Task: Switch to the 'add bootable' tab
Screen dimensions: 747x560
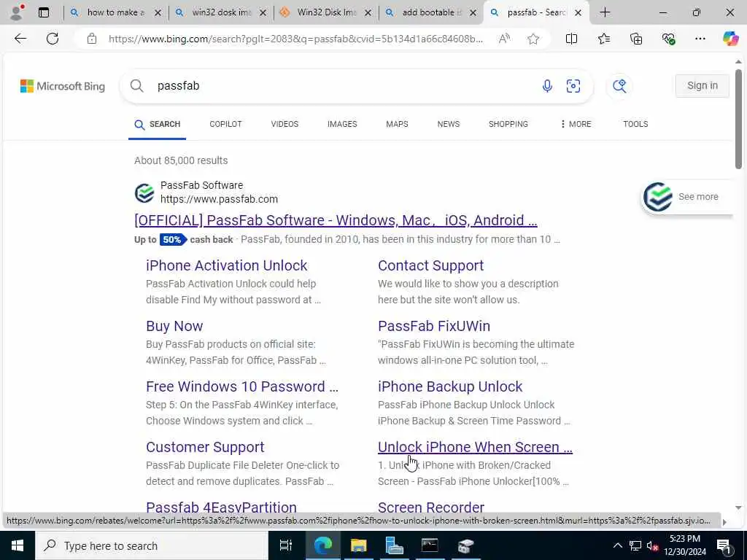Action: tap(432, 13)
